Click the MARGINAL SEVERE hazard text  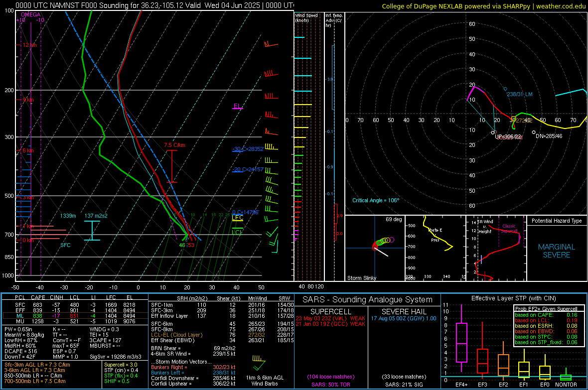pyautogui.click(x=557, y=251)
